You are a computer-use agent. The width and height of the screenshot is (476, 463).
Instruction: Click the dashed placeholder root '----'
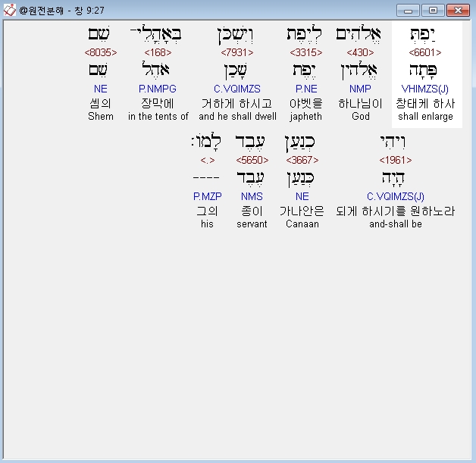tap(206, 178)
